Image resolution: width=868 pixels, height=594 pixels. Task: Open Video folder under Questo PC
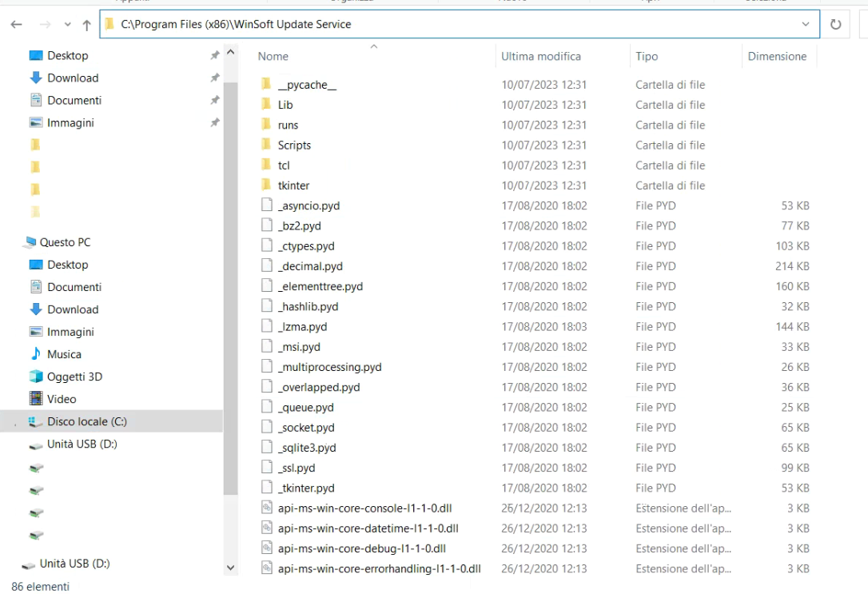[62, 399]
